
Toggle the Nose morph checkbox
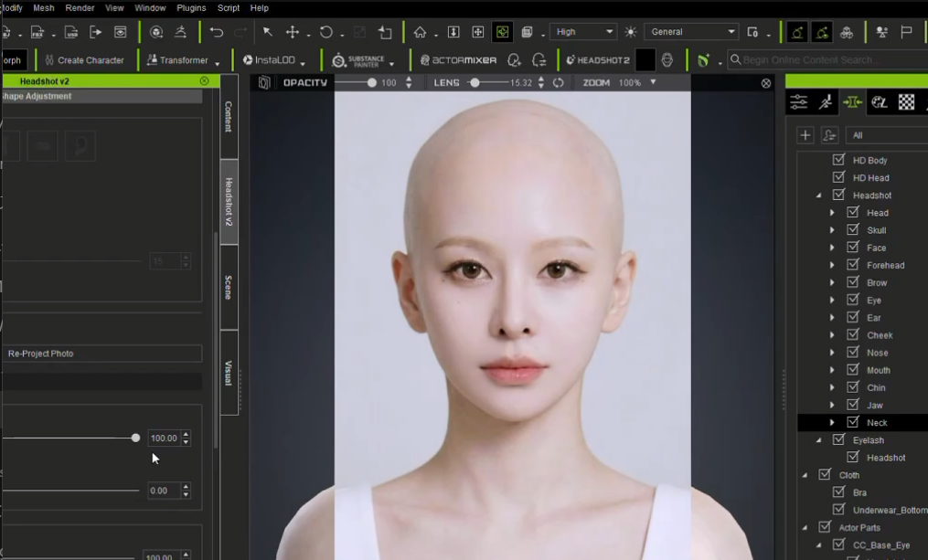[853, 353]
